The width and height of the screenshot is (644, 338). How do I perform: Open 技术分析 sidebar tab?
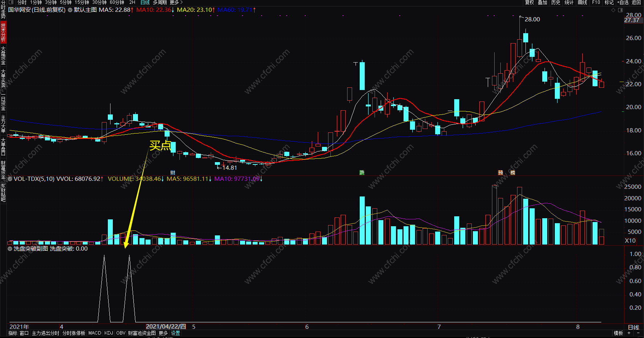click(x=3, y=32)
